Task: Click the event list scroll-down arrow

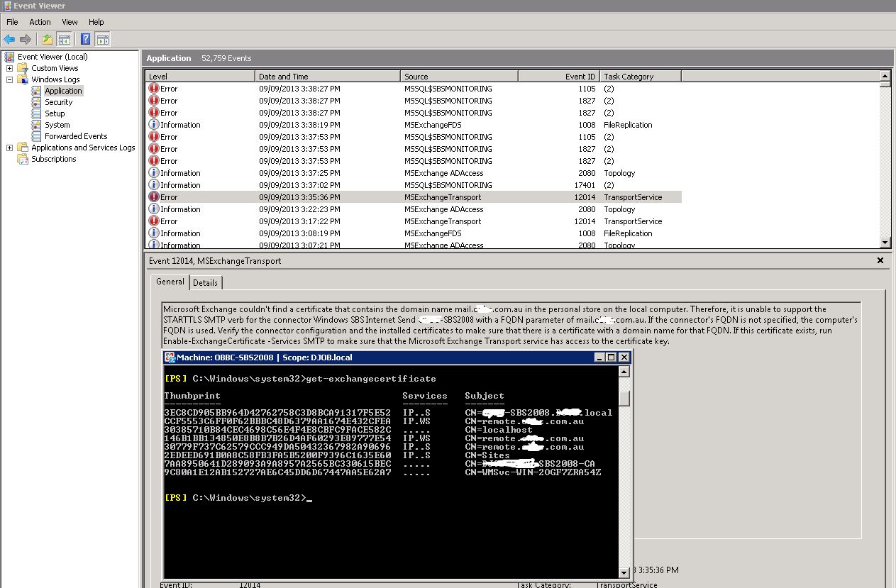Action: coord(885,243)
